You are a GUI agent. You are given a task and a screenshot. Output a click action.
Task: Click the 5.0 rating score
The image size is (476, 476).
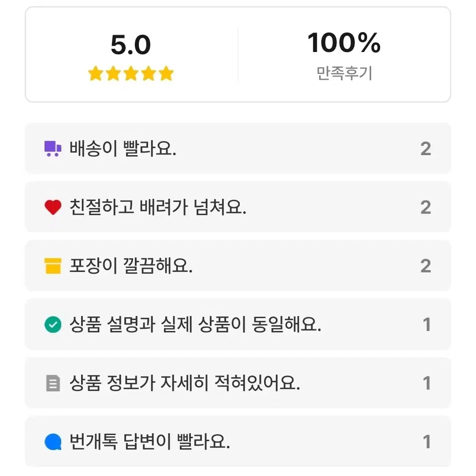tap(131, 45)
